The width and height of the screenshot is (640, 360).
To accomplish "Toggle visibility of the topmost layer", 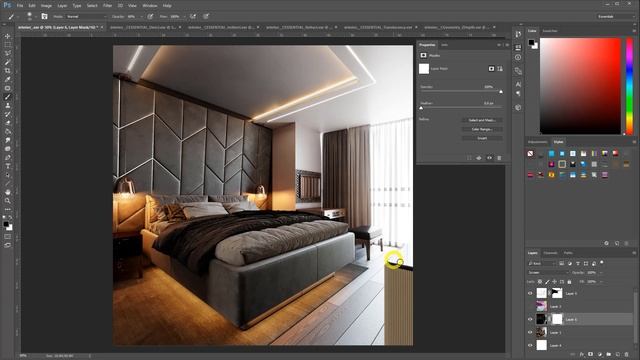I will point(530,293).
